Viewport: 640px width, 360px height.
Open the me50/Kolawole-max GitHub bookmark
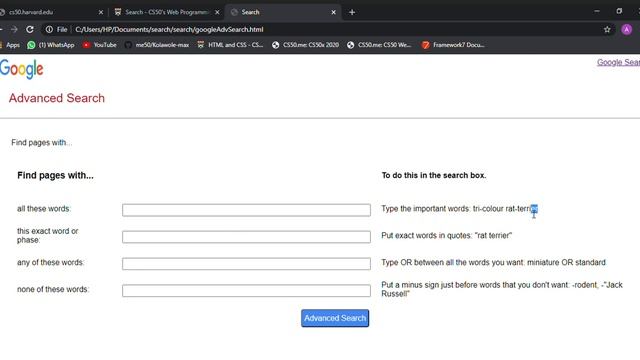[x=157, y=45]
